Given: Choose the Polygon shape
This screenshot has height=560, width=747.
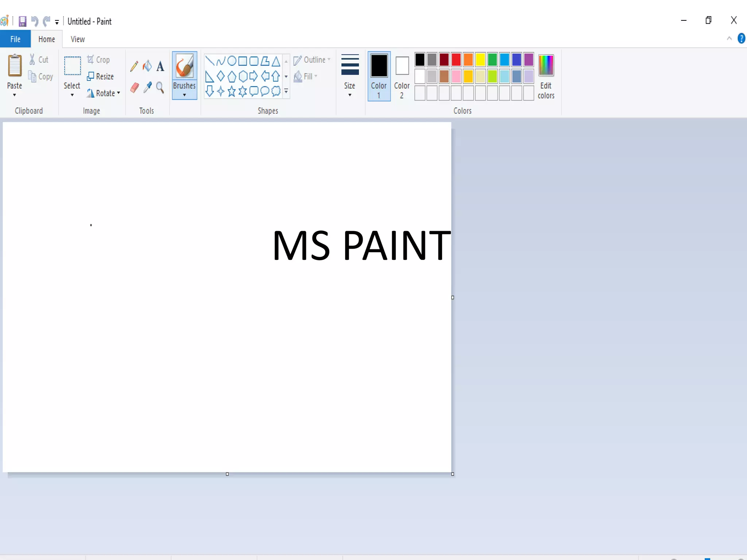Looking at the screenshot, I should point(265,61).
